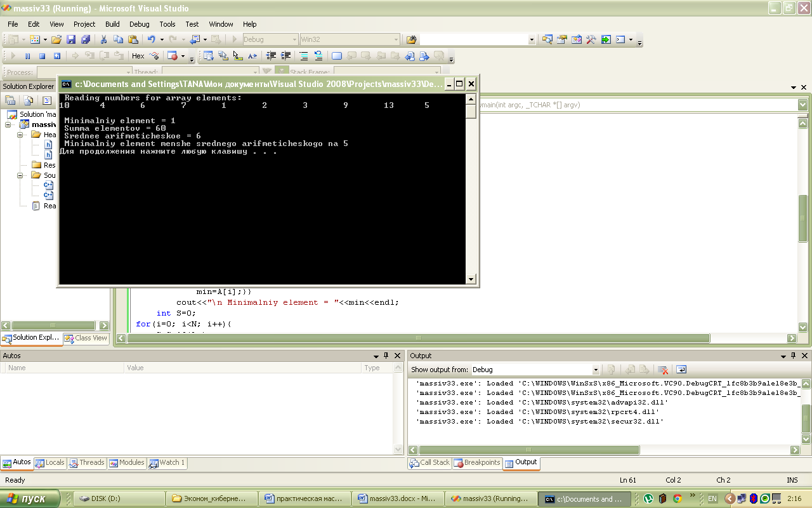Click the Windows 'пуск' Start button

(x=30, y=498)
